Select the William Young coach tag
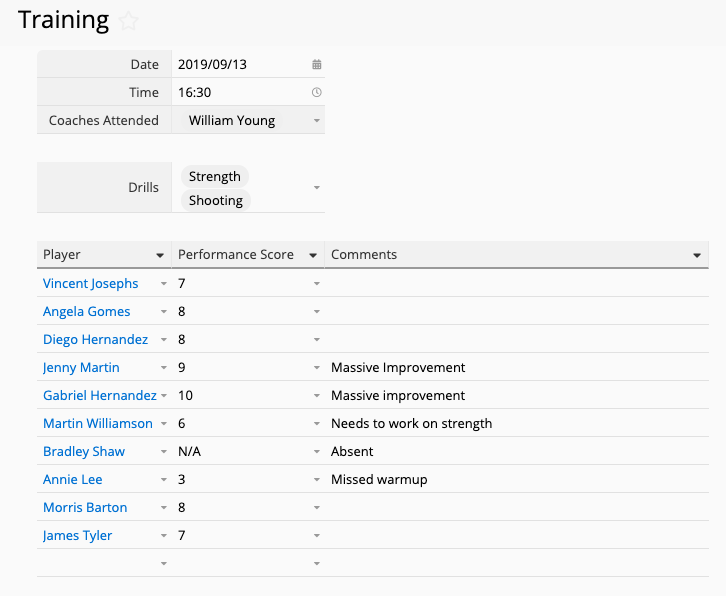Viewport: 726px width, 596px height. 232,121
